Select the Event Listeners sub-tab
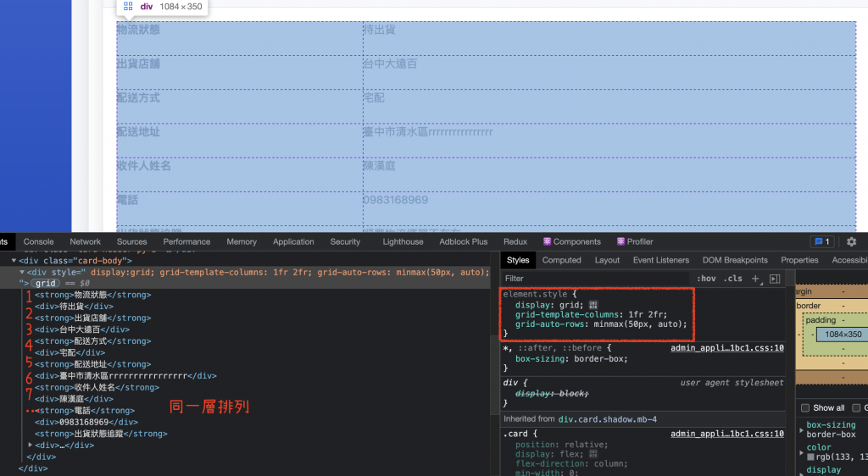Image resolution: width=868 pixels, height=476 pixels. [x=661, y=260]
